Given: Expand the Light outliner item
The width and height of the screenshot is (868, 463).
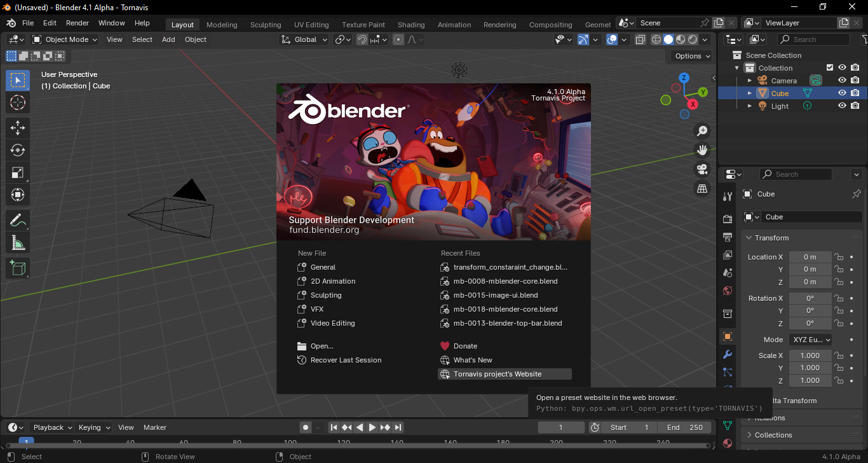Looking at the screenshot, I should pos(750,106).
